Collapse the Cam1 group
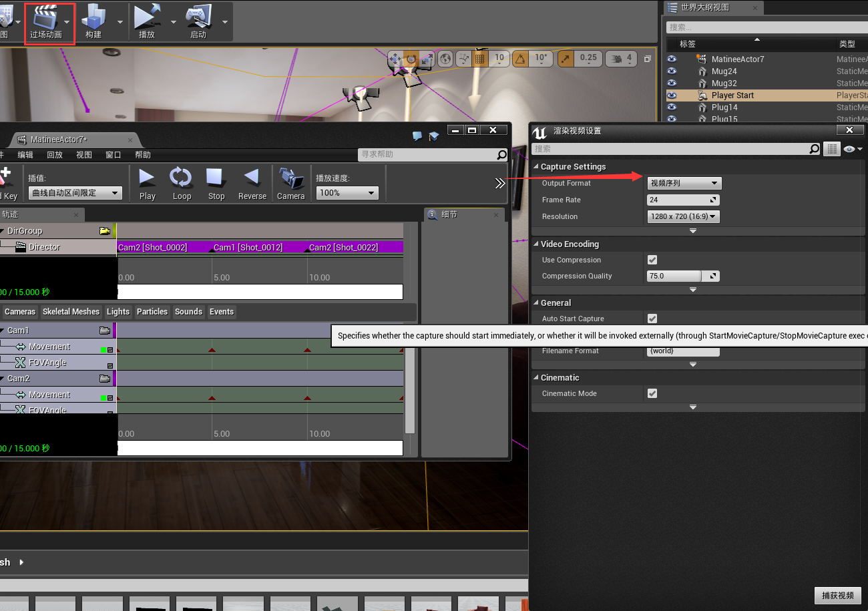Screen dimensions: 868x611 tap(2, 331)
